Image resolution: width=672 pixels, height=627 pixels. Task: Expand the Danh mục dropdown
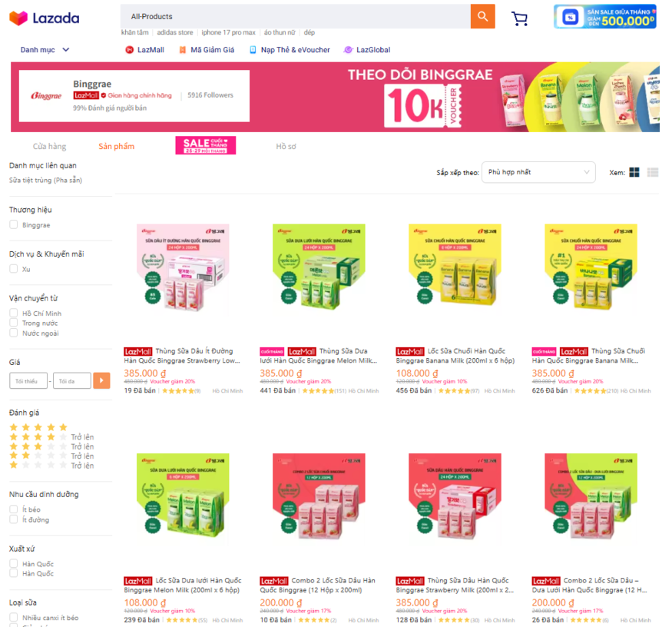pos(45,50)
